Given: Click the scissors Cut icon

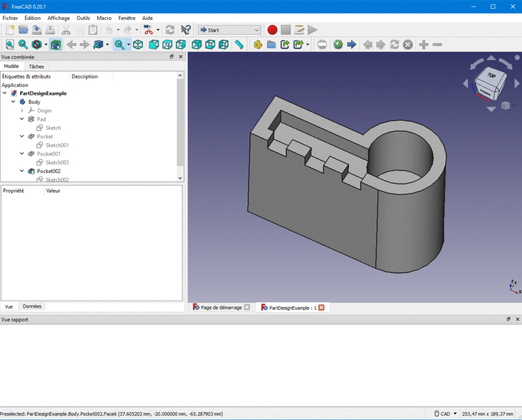Looking at the screenshot, I should point(66,30).
